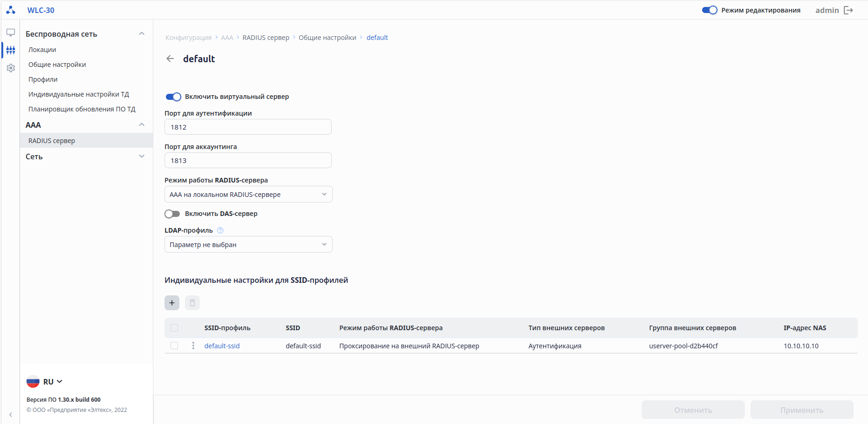Image resolution: width=868 pixels, height=424 pixels.
Task: Click the LDAP-профиль help question icon
Action: click(220, 230)
